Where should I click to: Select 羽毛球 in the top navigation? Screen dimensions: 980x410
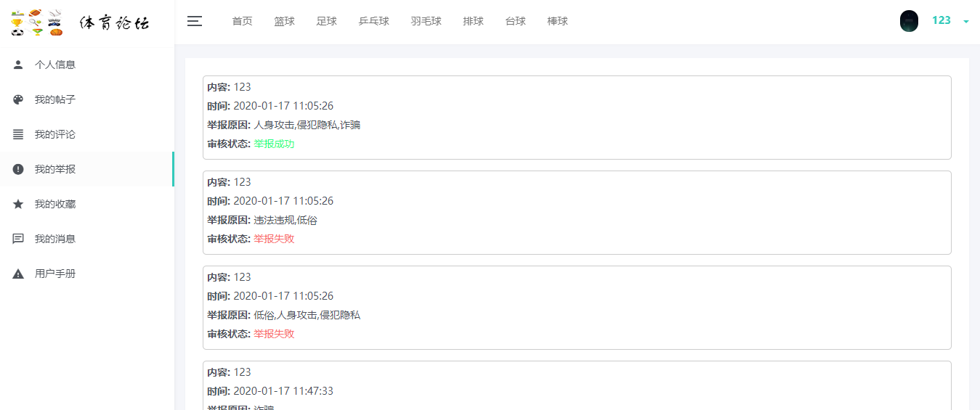click(426, 21)
